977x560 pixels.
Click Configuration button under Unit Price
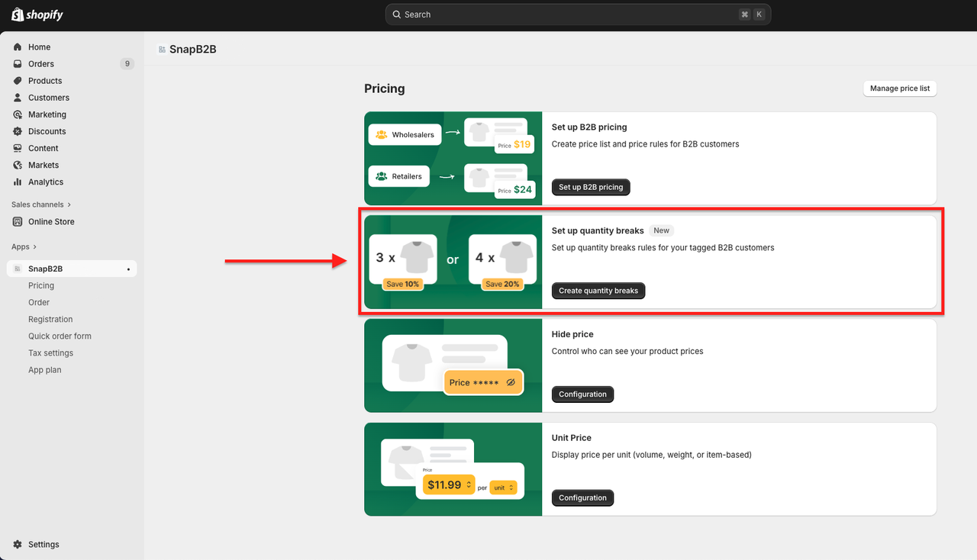[582, 497]
